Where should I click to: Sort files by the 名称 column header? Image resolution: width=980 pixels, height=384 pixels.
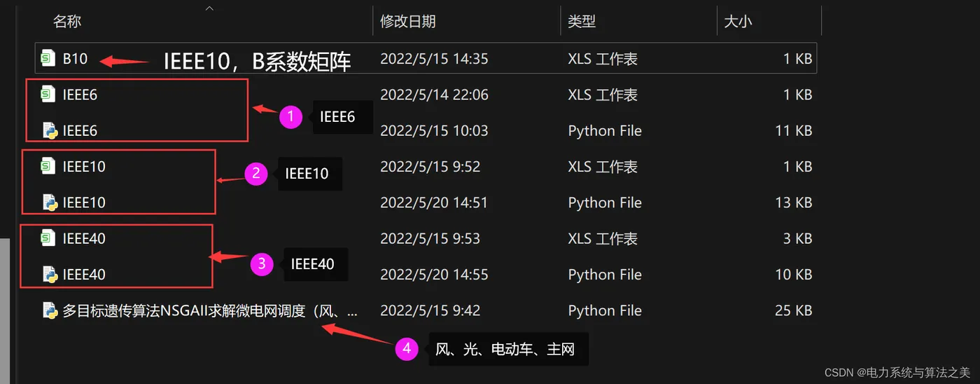pyautogui.click(x=67, y=22)
